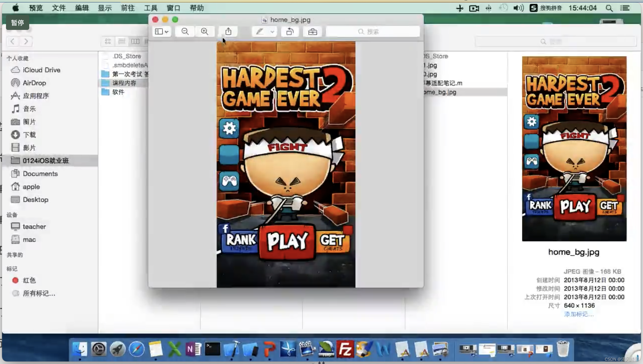
Task: Select the 红色 tag in sidebar
Action: (29, 280)
